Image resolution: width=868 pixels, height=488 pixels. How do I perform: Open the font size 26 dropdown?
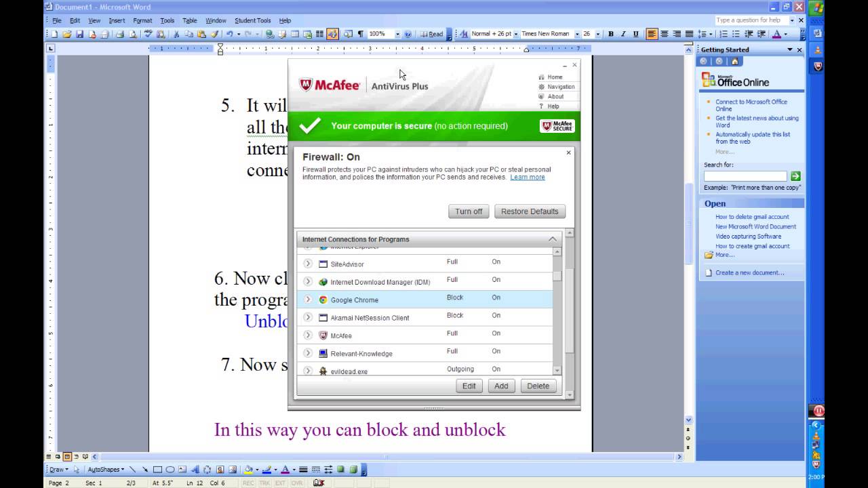598,34
